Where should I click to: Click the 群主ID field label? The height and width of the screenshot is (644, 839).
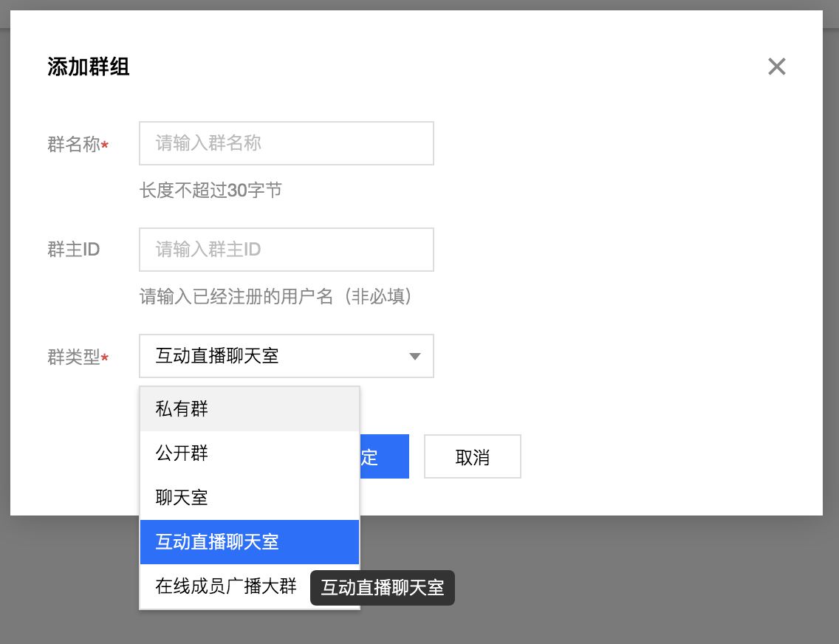pyautogui.click(x=73, y=250)
